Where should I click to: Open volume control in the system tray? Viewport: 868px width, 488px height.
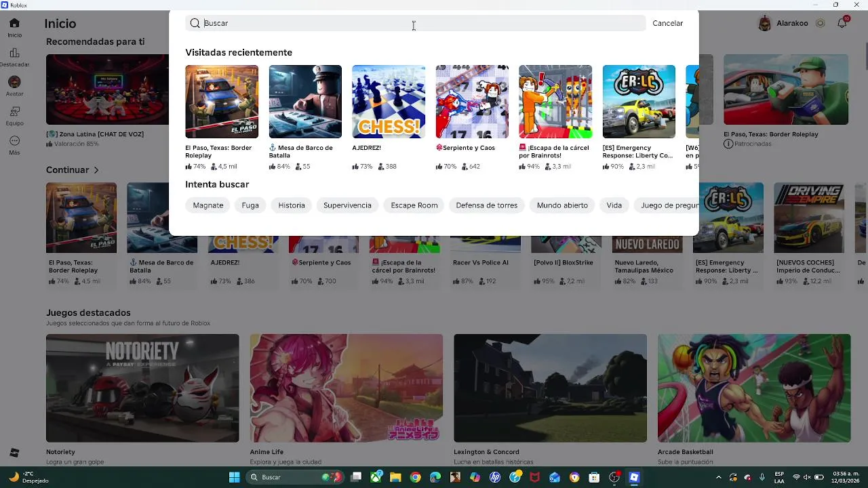tap(807, 477)
